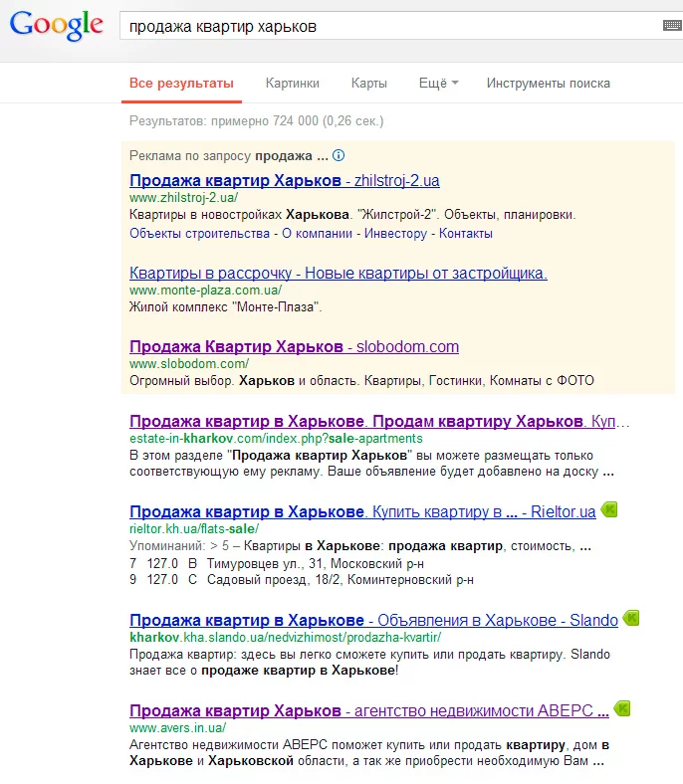683x784 pixels.
Task: Click the ad description 'Огромный выбор. Харьков и область'
Action: coord(361,380)
